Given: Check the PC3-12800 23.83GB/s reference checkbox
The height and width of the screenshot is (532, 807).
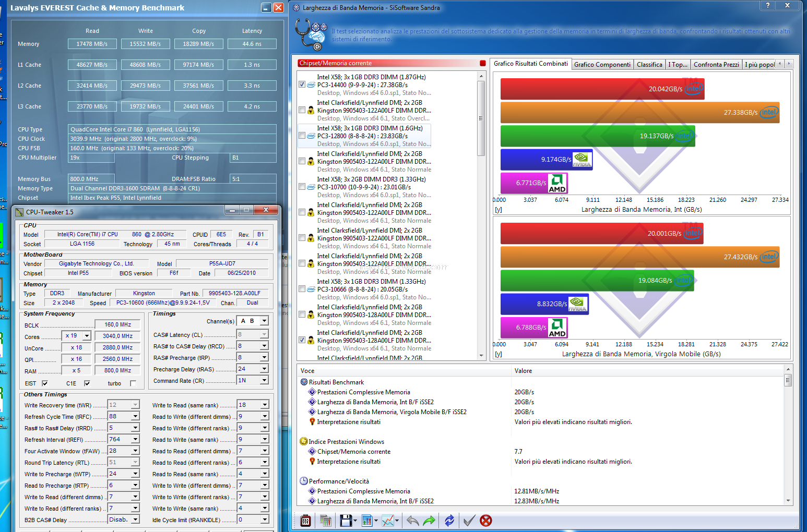Looking at the screenshot, I should pyautogui.click(x=302, y=136).
